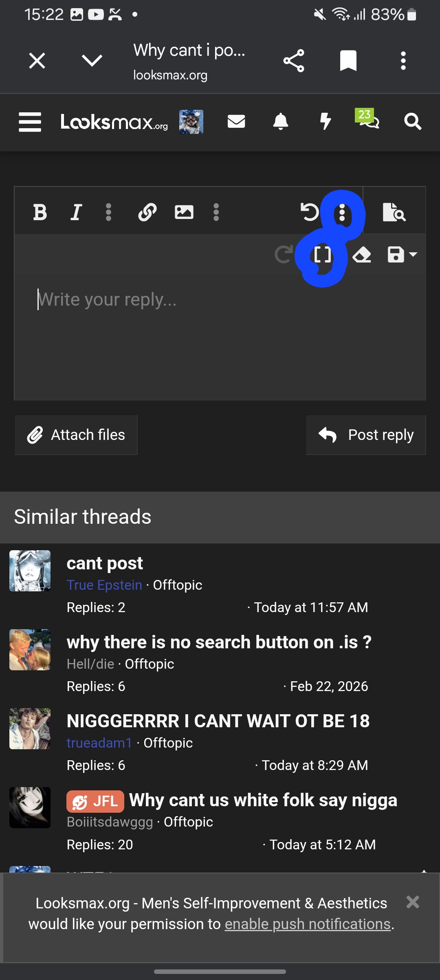Open the editor's overflow three-dot menu
Screen dimensions: 440x980
pos(342,212)
